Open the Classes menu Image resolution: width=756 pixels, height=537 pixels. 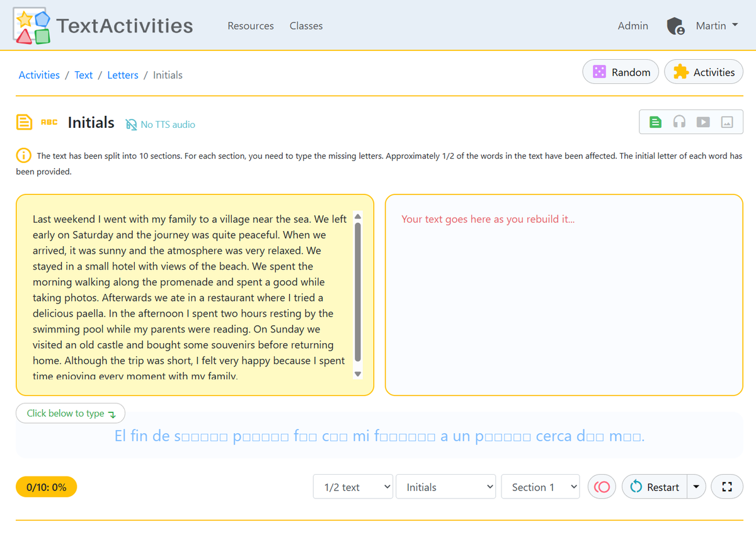click(306, 26)
